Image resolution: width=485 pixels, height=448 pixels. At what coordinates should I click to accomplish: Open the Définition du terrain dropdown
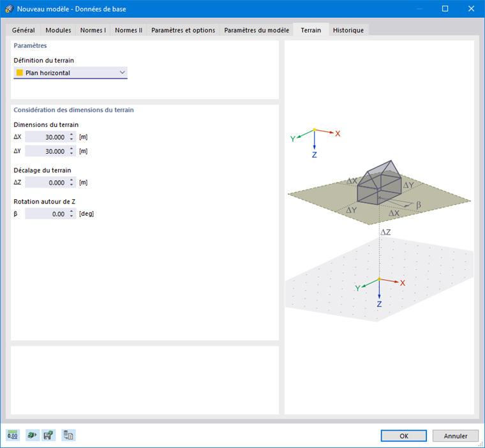pyautogui.click(x=71, y=73)
